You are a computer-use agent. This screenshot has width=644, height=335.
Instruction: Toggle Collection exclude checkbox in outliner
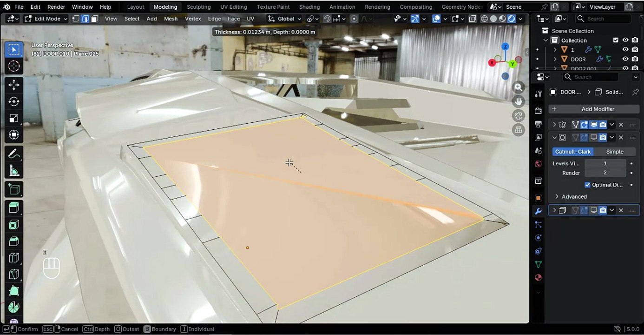[x=616, y=40]
